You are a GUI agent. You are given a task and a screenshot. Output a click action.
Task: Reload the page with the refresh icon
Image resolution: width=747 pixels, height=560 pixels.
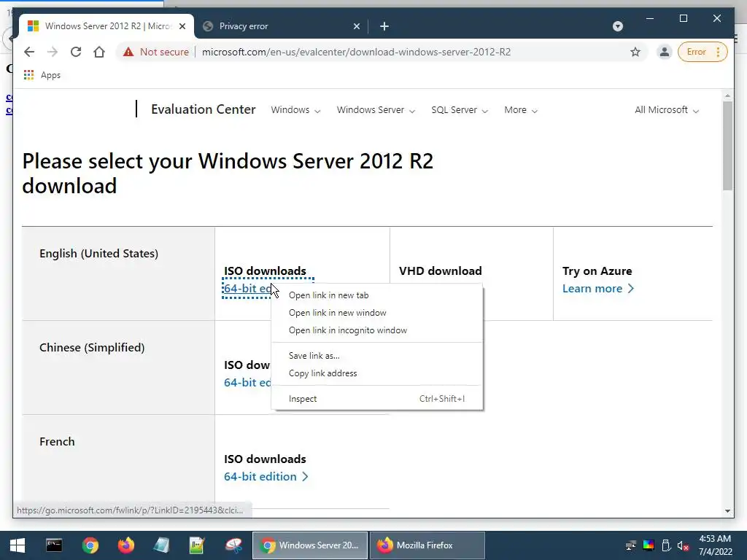(x=76, y=52)
